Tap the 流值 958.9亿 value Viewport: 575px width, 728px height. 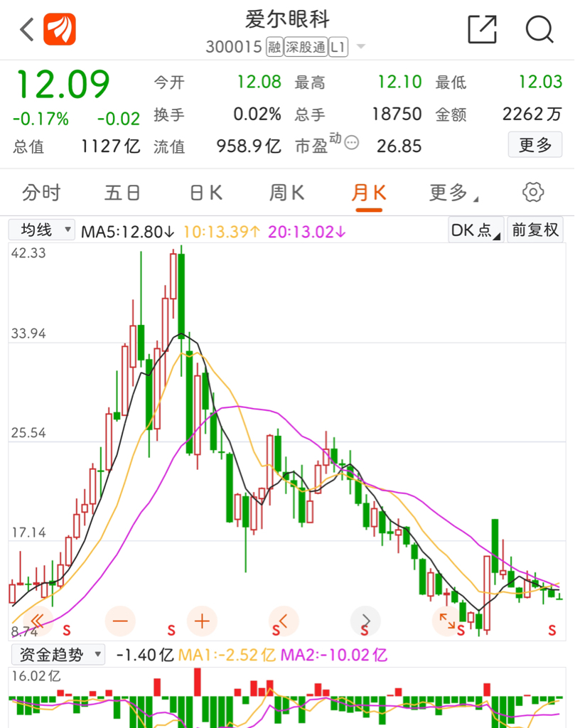[249, 146]
